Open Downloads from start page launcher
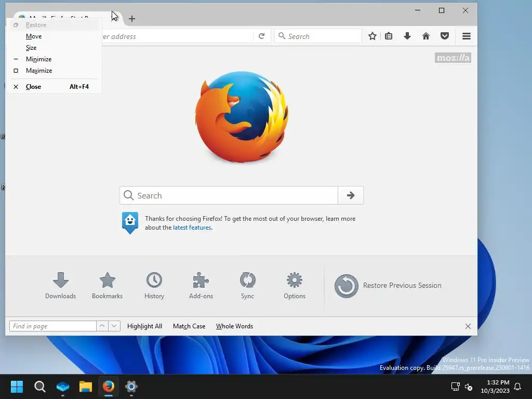This screenshot has width=532, height=399. coord(61,285)
